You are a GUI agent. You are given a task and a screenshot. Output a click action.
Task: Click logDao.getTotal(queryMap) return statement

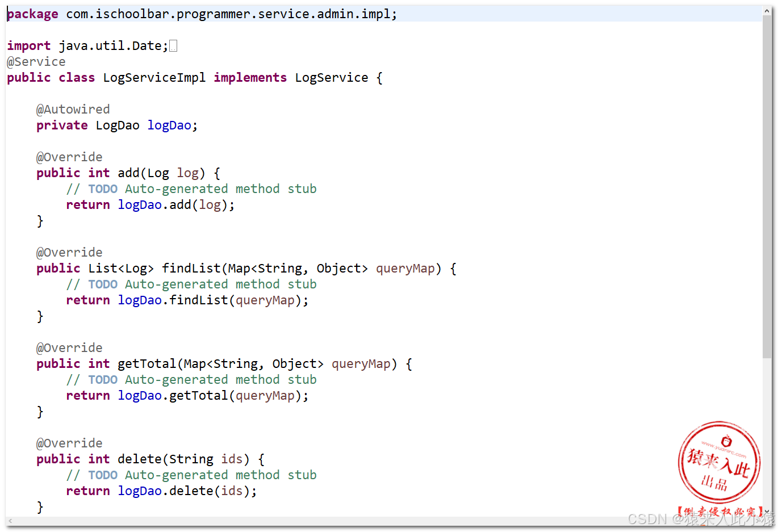coord(187,396)
